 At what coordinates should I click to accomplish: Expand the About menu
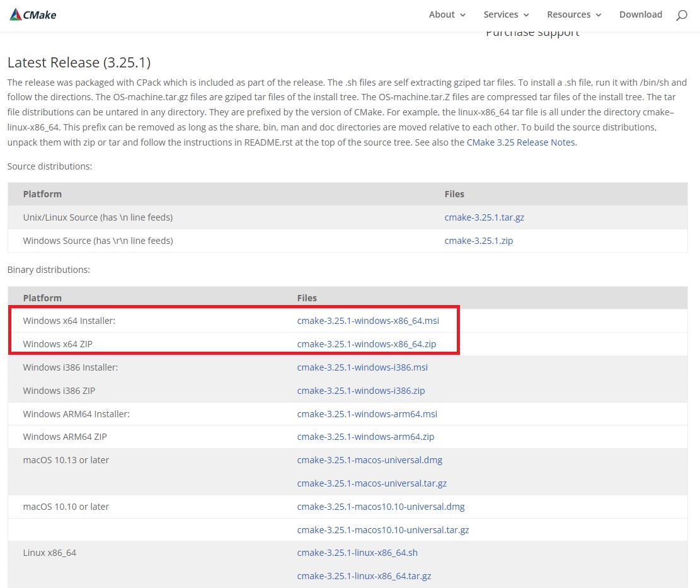pyautogui.click(x=447, y=14)
